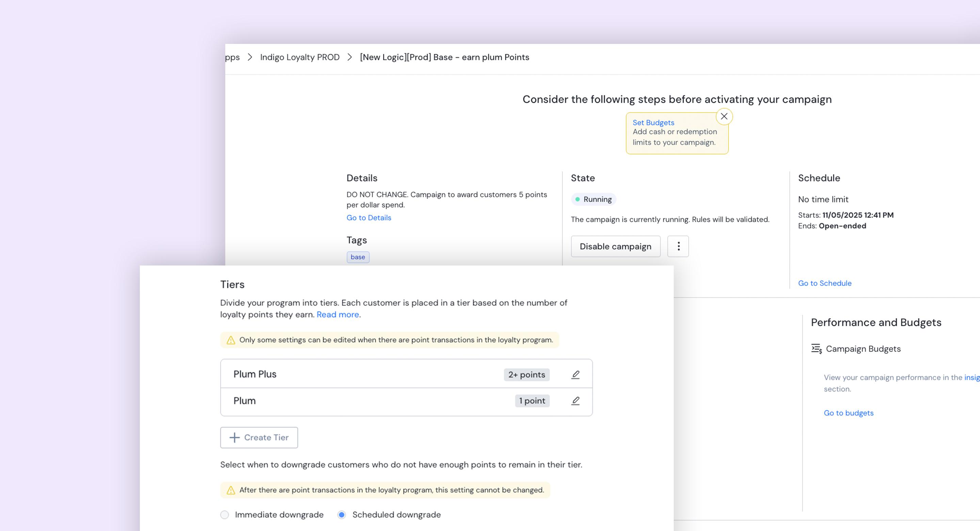Click breadcrumb chevron before the campaign name
Image resolution: width=980 pixels, height=531 pixels.
349,57
